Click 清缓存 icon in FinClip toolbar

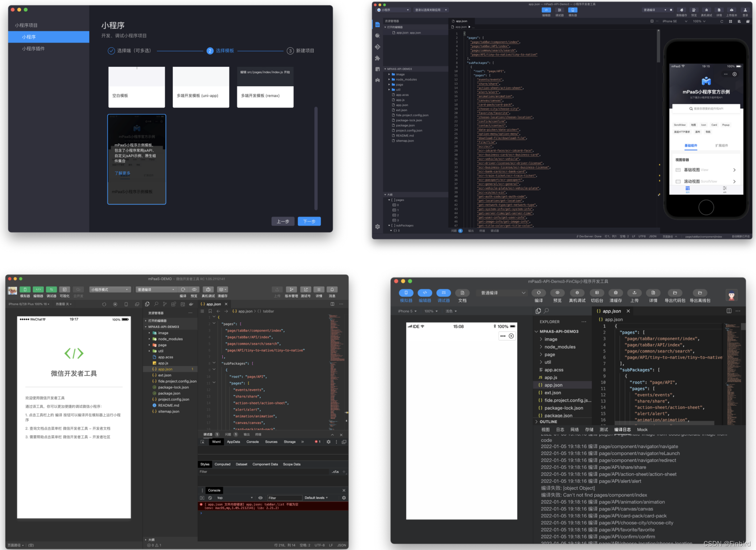(616, 293)
